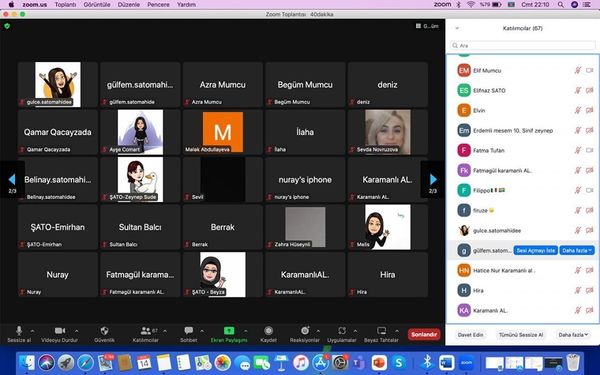Toggle the Katılımcılar panel button
Screen dimensions: 600x375
[145, 331]
